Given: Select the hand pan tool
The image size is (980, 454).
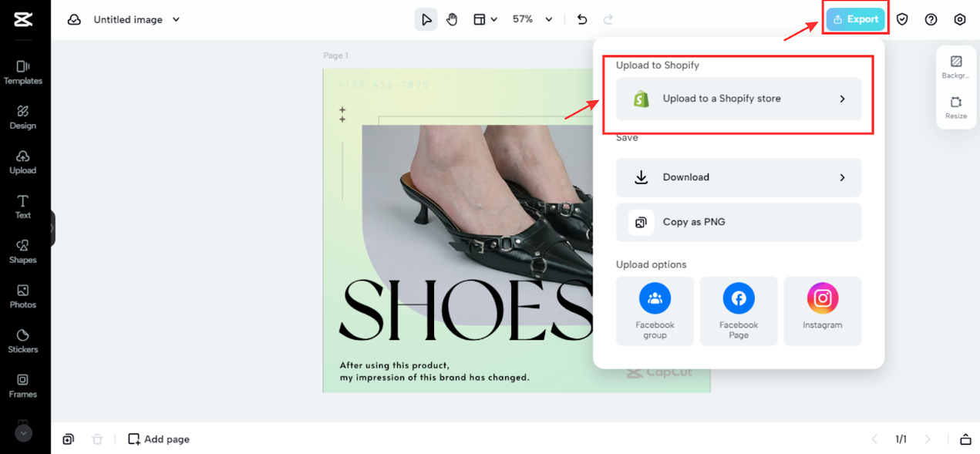Looking at the screenshot, I should 452,19.
